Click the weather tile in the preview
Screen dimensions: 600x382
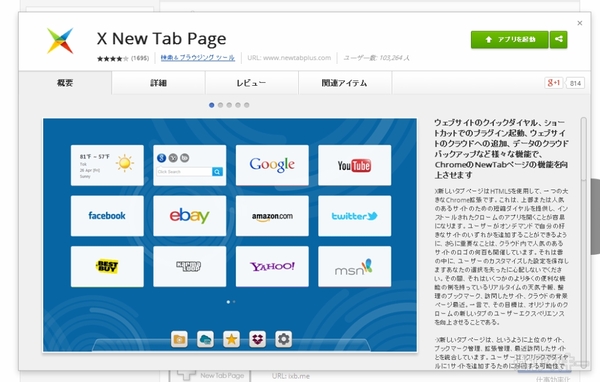(107, 165)
